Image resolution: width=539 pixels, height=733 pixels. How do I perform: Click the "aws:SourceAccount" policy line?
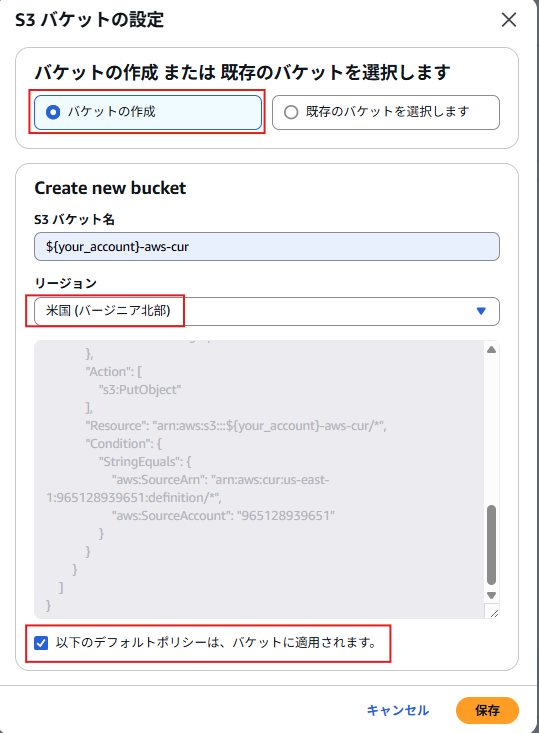(x=223, y=515)
